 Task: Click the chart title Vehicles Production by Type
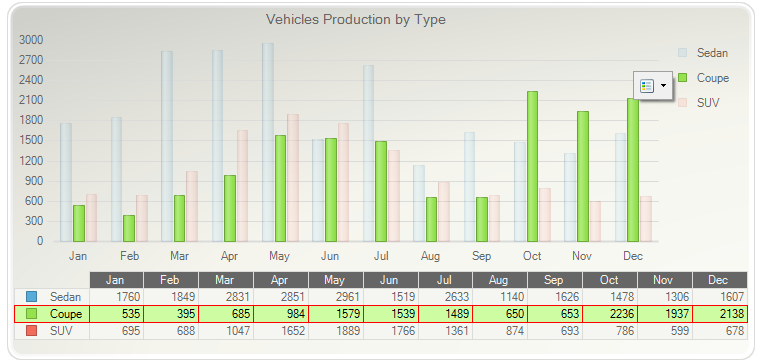coord(356,19)
